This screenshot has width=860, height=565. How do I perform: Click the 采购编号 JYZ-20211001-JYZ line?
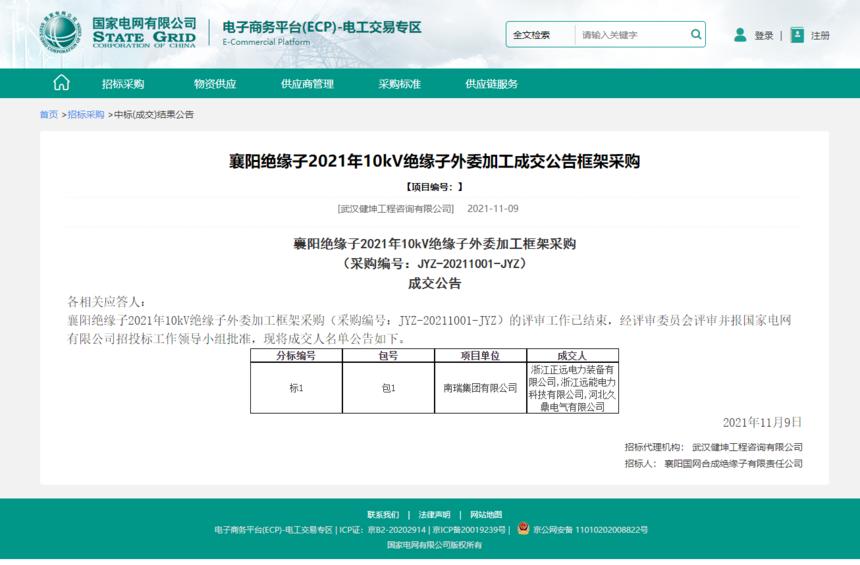coord(434,264)
